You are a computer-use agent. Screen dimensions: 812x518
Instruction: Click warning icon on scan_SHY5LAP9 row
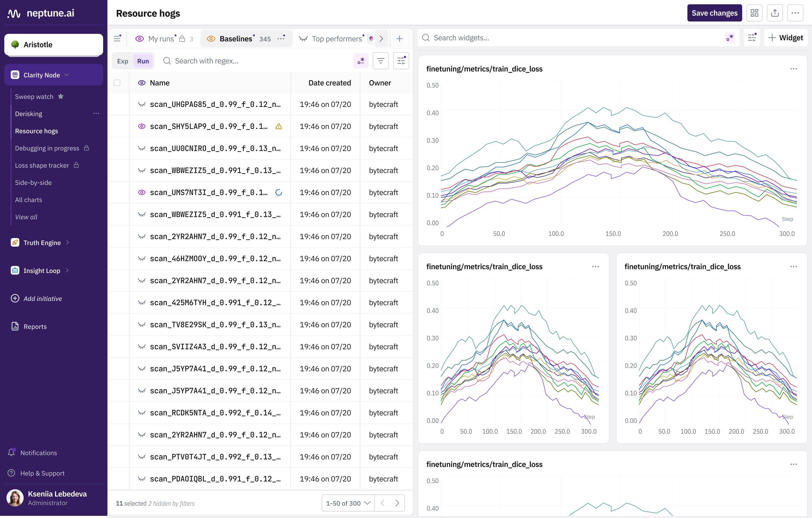coord(278,126)
